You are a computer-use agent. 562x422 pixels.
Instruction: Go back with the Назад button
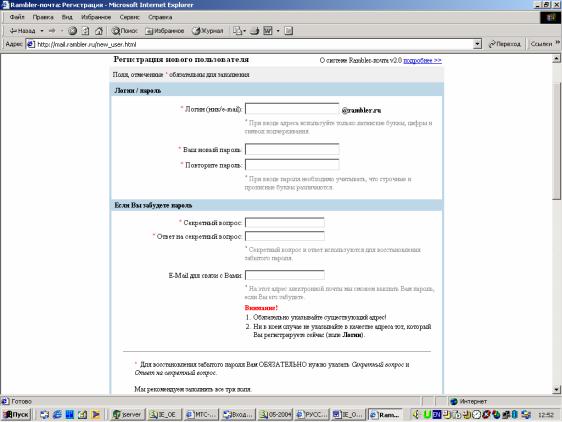pyautogui.click(x=22, y=31)
